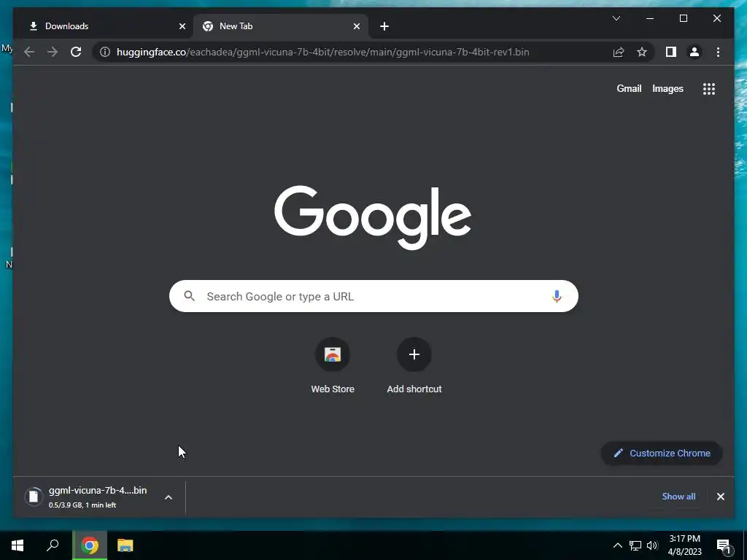Click the Add shortcut button
Image resolution: width=747 pixels, height=560 pixels.
[414, 366]
